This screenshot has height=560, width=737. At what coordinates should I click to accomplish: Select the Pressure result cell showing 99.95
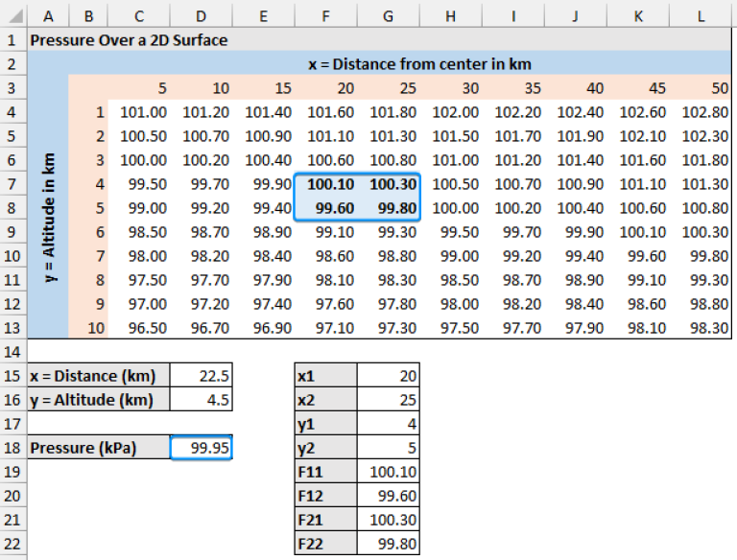[x=202, y=448]
